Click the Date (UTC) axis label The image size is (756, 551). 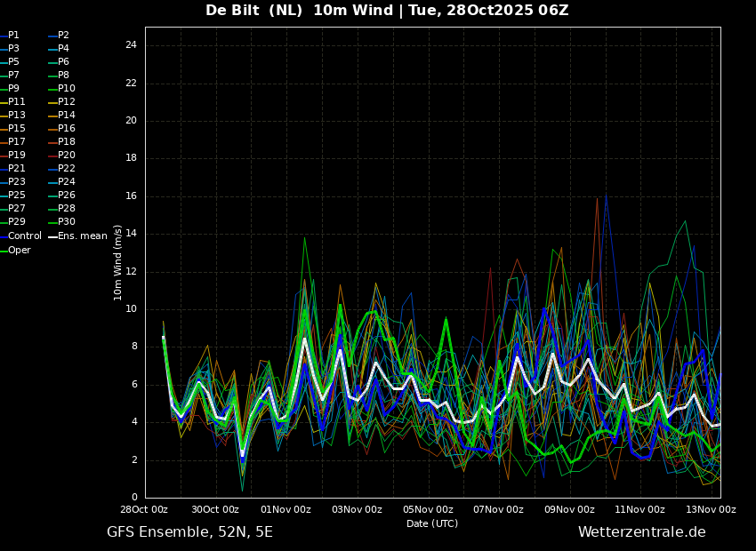pyautogui.click(x=432, y=523)
